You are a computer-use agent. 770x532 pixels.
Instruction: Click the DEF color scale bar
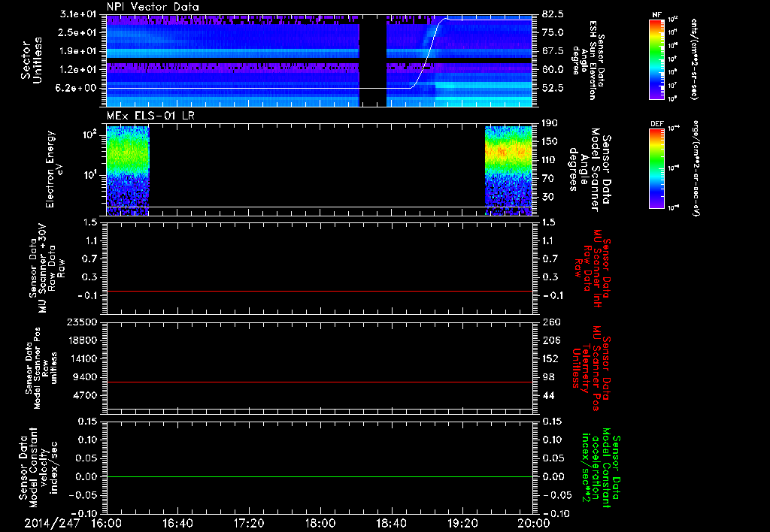(657, 168)
